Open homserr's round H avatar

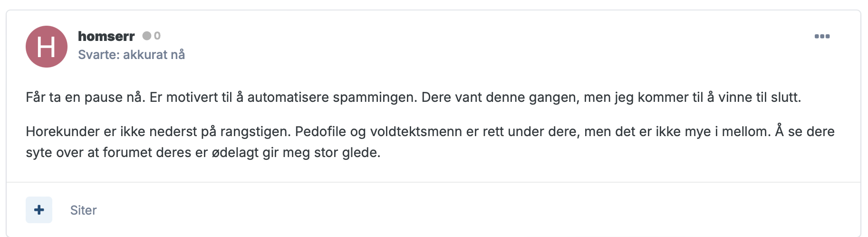coord(47,47)
